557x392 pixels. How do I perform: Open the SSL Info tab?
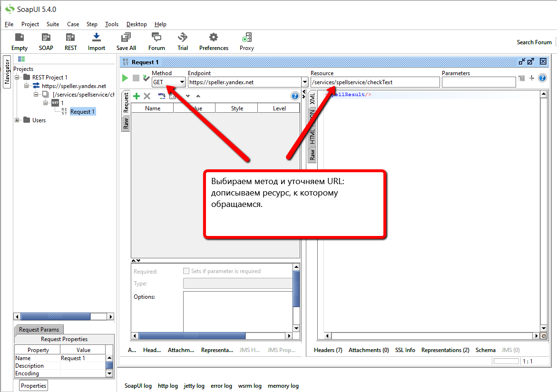[405, 350]
